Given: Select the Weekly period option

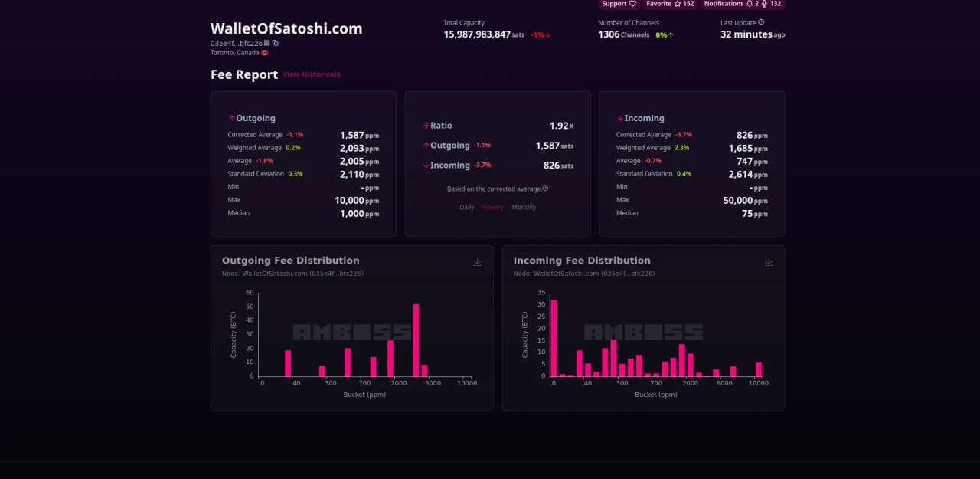Looking at the screenshot, I should (493, 207).
